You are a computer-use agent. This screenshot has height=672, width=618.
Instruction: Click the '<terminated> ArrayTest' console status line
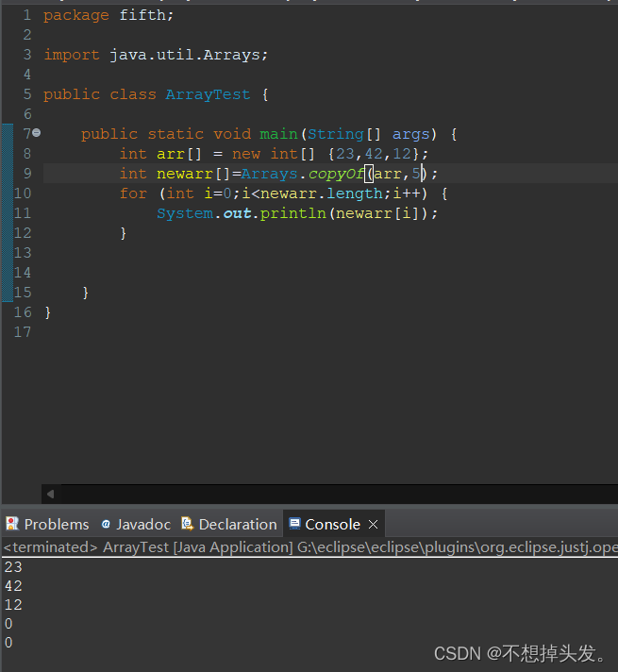[309, 547]
